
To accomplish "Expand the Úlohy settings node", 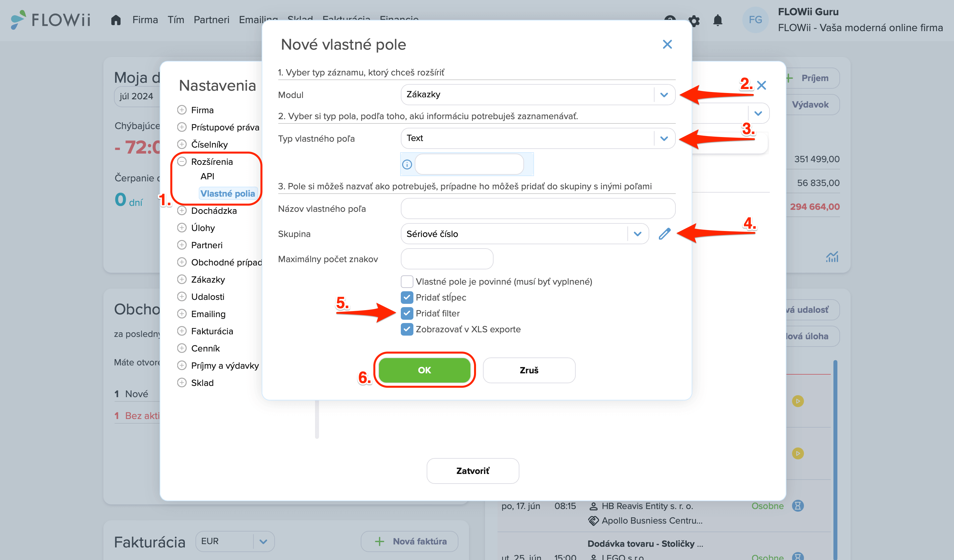I will click(182, 227).
